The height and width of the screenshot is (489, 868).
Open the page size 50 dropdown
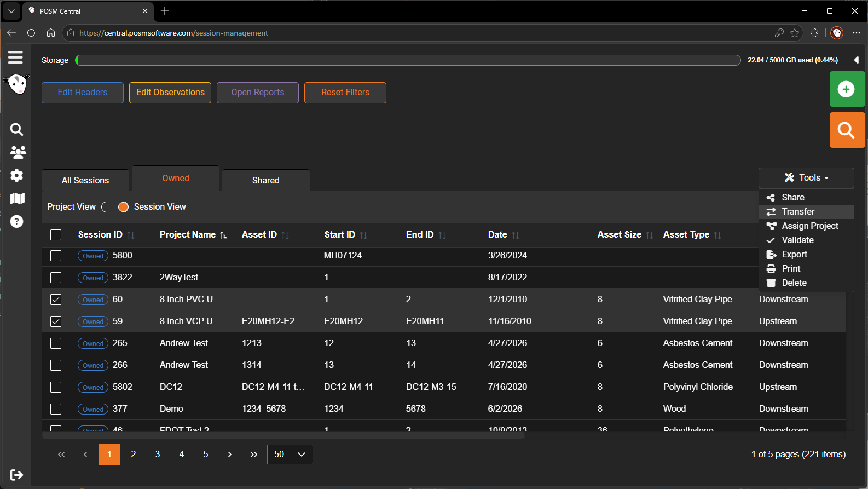(x=290, y=455)
